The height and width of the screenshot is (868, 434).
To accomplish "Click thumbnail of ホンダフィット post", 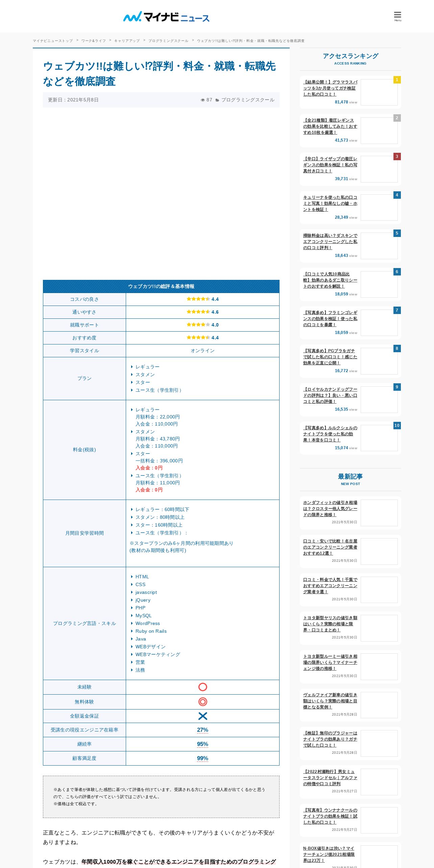I will coord(379,513).
